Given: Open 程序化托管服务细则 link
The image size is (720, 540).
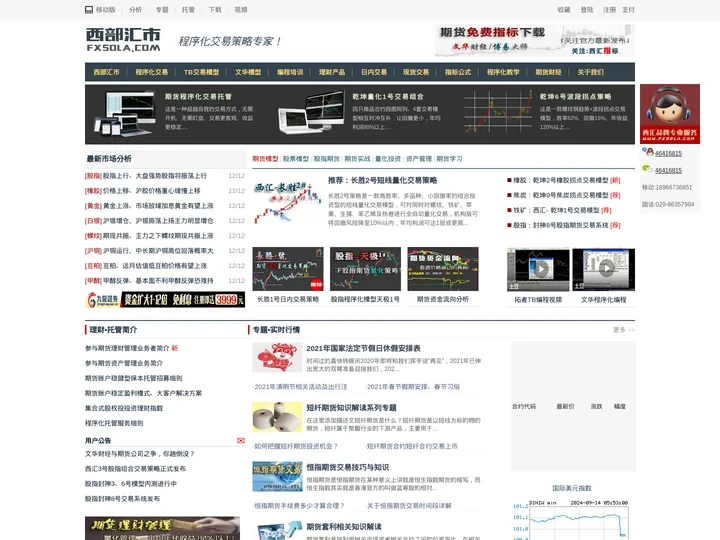Looking at the screenshot, I should click(x=114, y=423).
